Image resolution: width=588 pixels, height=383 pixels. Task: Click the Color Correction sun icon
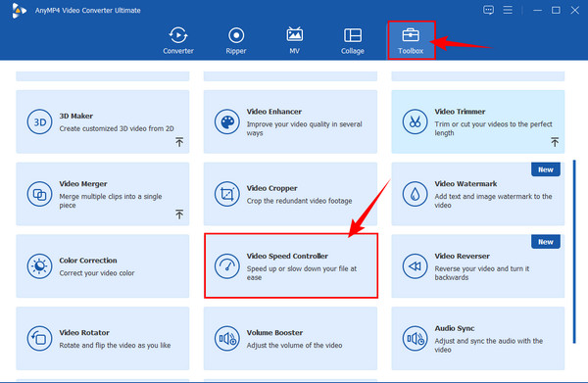(40, 266)
